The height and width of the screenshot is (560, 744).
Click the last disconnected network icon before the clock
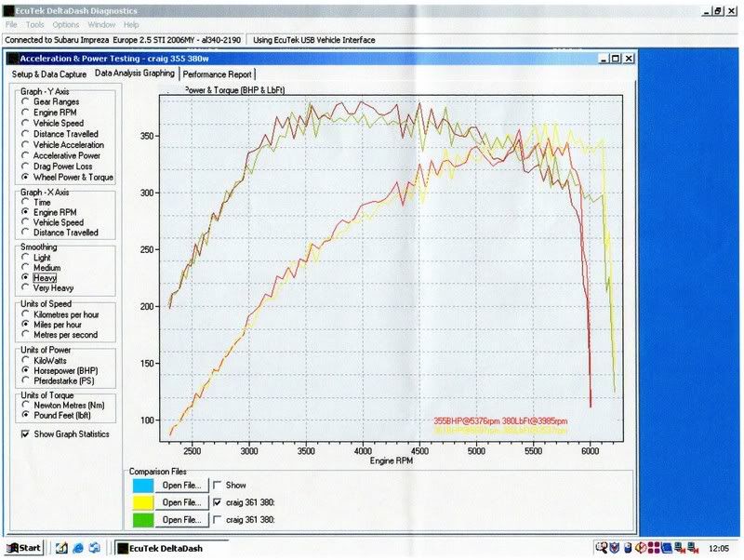pyautogui.click(x=693, y=548)
